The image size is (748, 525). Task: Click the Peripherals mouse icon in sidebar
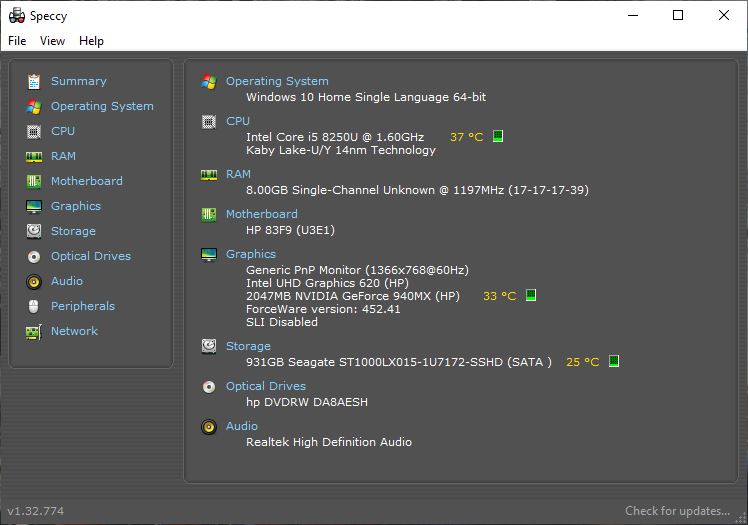pyautogui.click(x=34, y=306)
